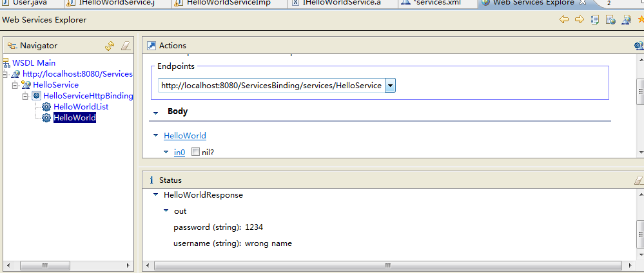Open the WSDL Page toolbar icon
644x273 pixels.
(x=626, y=20)
